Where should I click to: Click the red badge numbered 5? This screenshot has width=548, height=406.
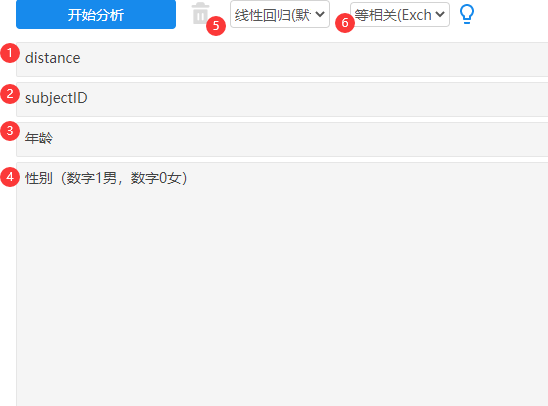coord(216,26)
